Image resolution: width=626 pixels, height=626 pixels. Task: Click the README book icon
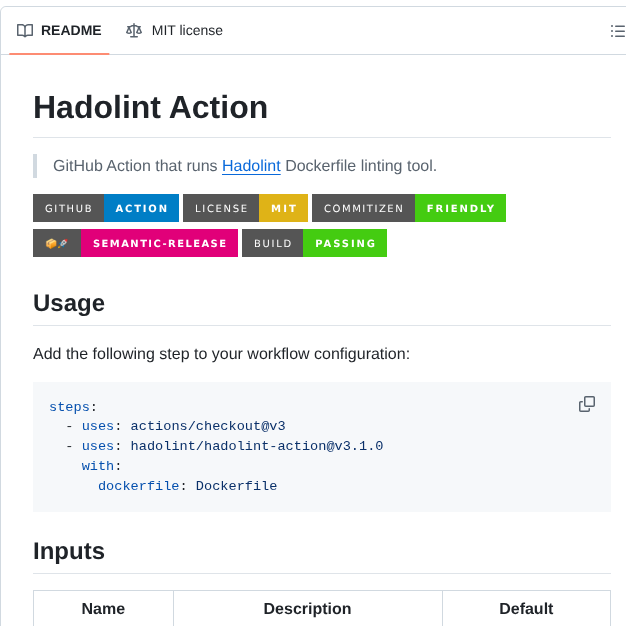tap(25, 31)
